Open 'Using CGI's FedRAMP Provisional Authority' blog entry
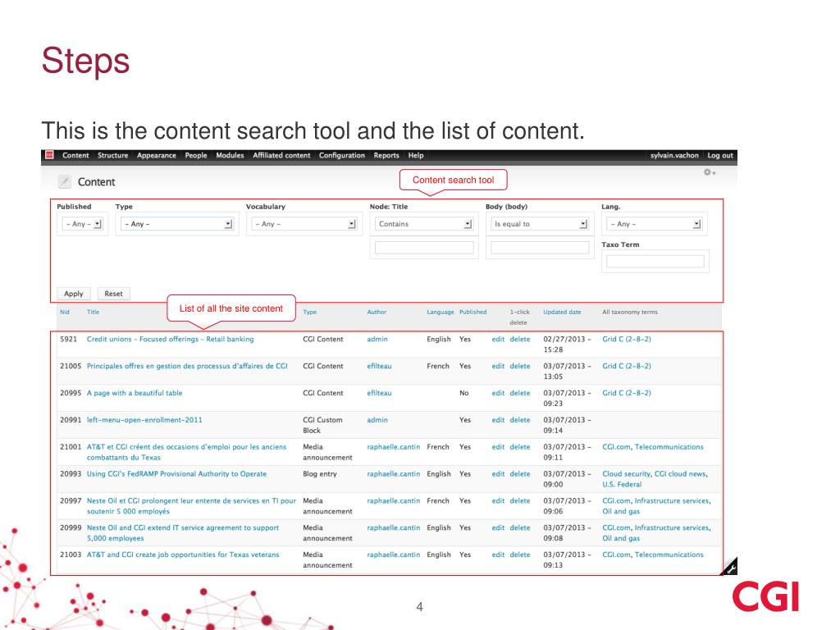Screen dimensions: 840x630 pos(177,473)
